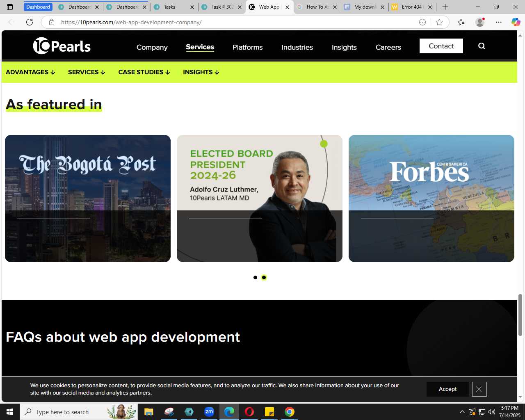Switch to Task # 302 tab
525x420 pixels.
222,7
